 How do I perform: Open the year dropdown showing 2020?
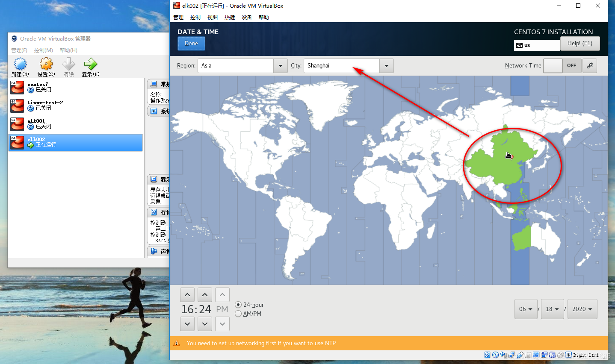pos(582,309)
